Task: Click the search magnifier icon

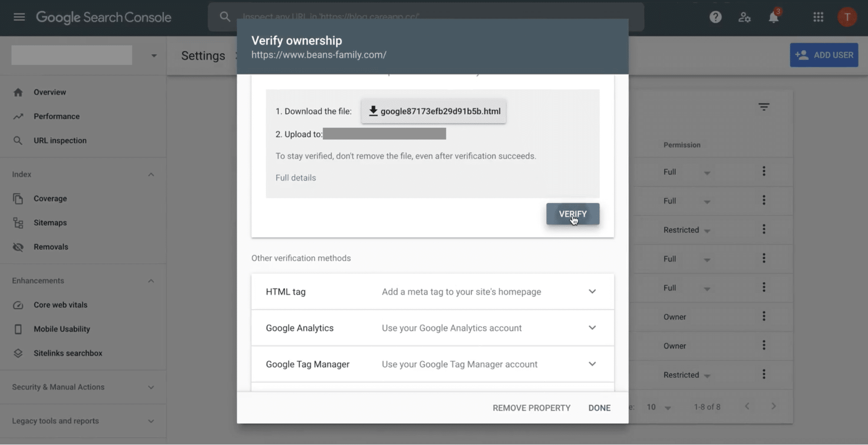Action: [x=224, y=17]
